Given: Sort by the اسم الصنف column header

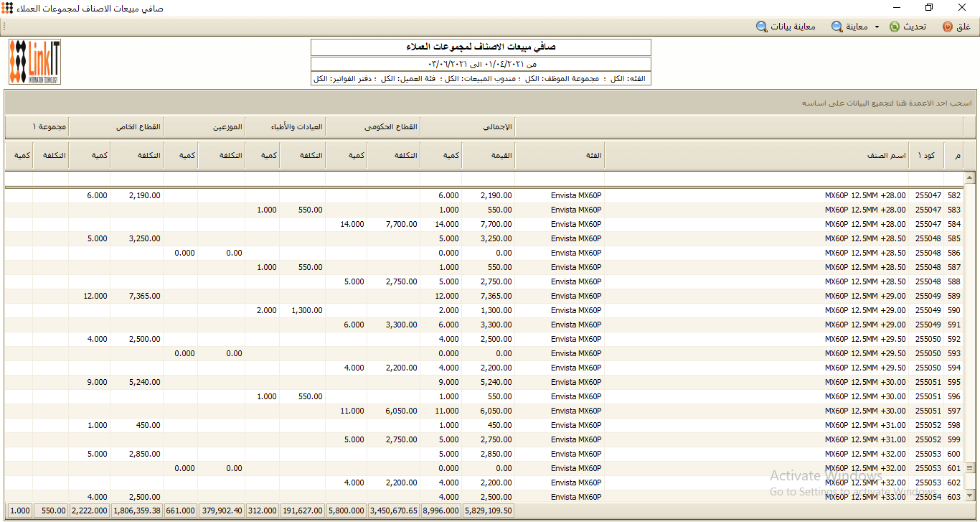Looking at the screenshot, I should tap(756, 155).
